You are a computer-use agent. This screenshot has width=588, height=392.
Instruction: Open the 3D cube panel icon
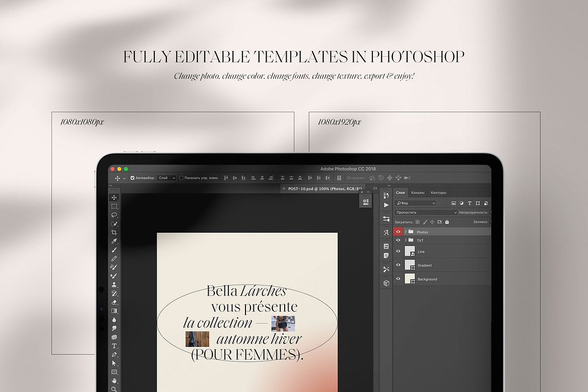(386, 283)
